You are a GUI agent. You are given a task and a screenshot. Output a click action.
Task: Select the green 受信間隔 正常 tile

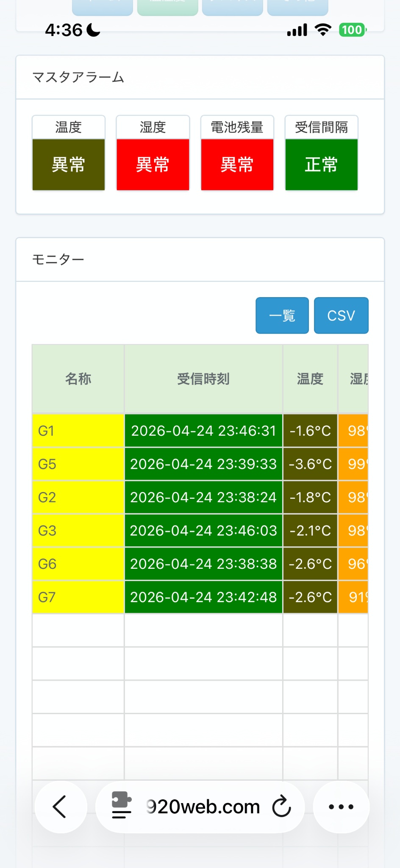322,153
